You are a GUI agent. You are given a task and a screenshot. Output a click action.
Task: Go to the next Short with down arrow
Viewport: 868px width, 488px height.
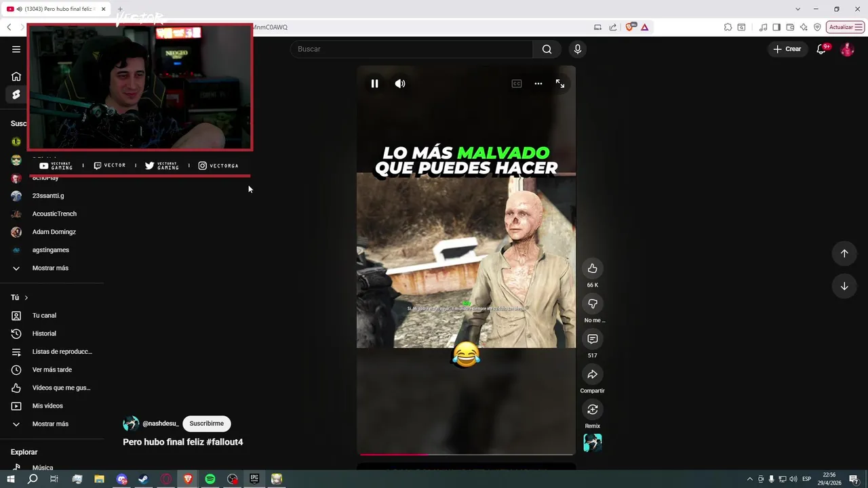pos(844,286)
